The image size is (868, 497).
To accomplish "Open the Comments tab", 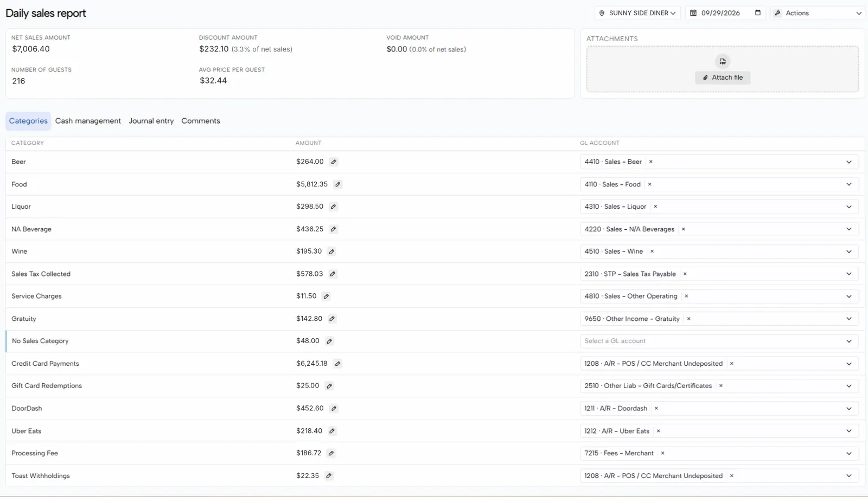I will tap(201, 121).
